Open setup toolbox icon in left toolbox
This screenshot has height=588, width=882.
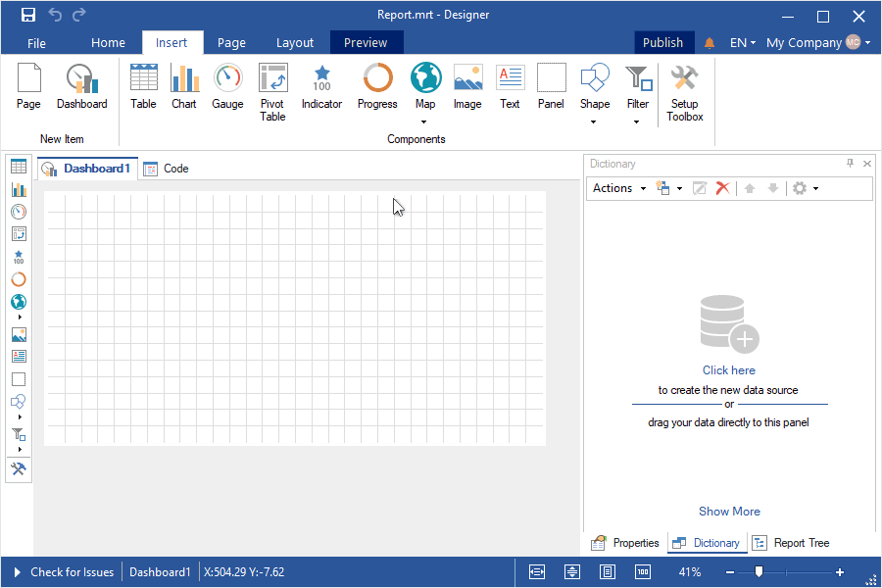[x=19, y=468]
